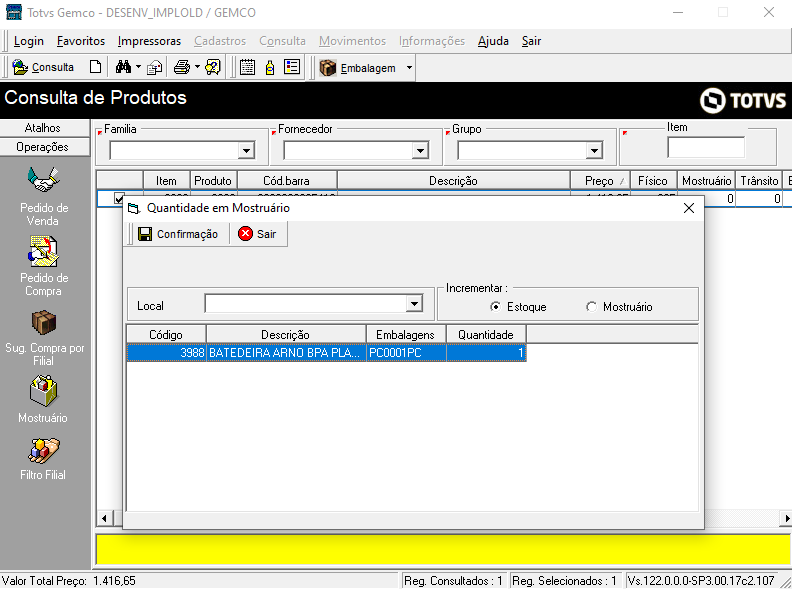Click the calendar grid toolbar icon
Screen dimensions: 792x589
coord(247,67)
